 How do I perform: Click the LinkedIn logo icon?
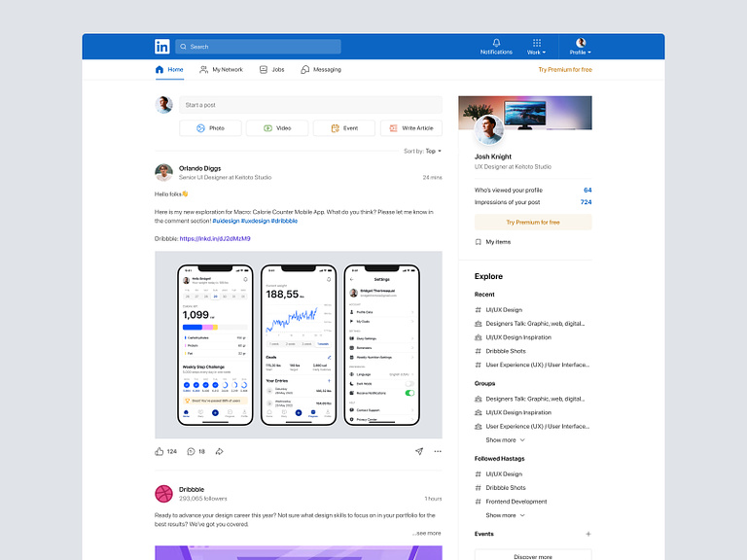tap(161, 47)
